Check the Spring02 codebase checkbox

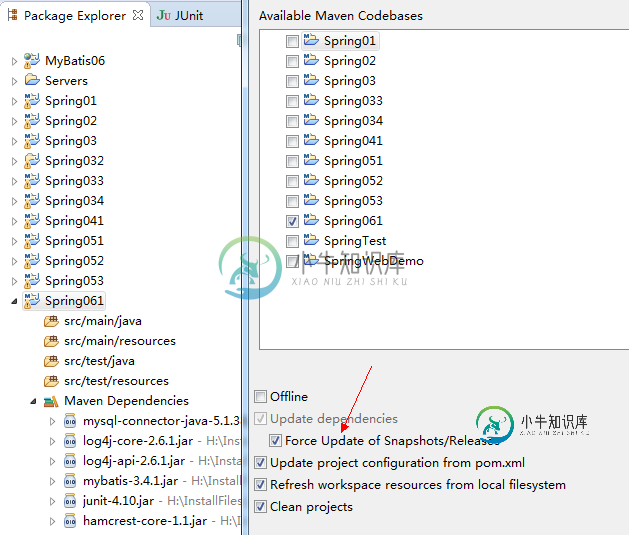[x=292, y=61]
